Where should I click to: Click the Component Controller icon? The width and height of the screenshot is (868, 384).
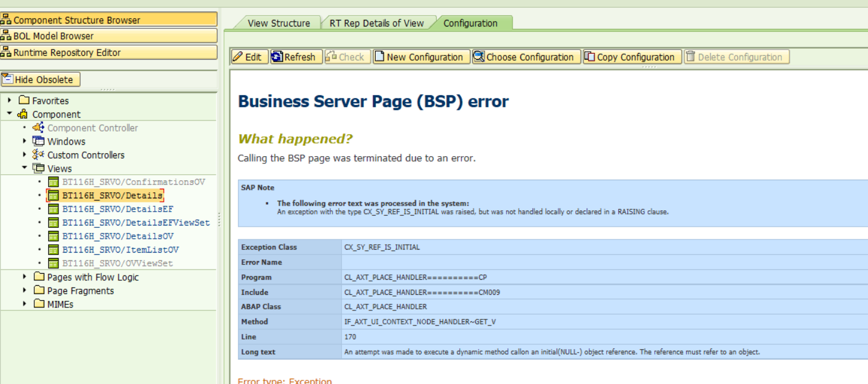click(39, 127)
